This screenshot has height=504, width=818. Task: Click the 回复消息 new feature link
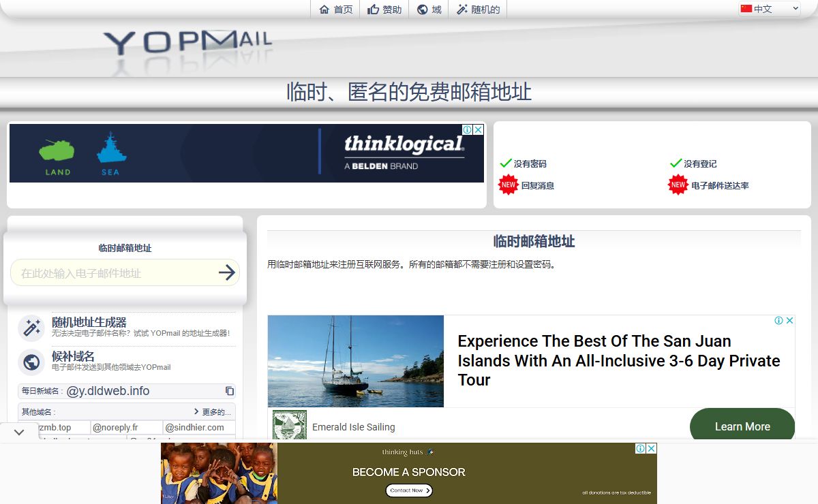click(538, 185)
